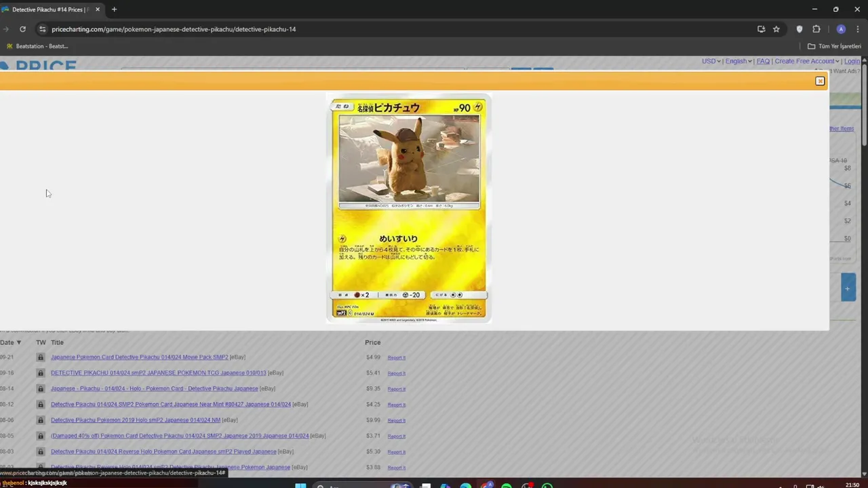Viewport: 868px width, 488px height.
Task: Open the Tüm Yer İşaretleri bookmarks folder
Action: coord(834,46)
